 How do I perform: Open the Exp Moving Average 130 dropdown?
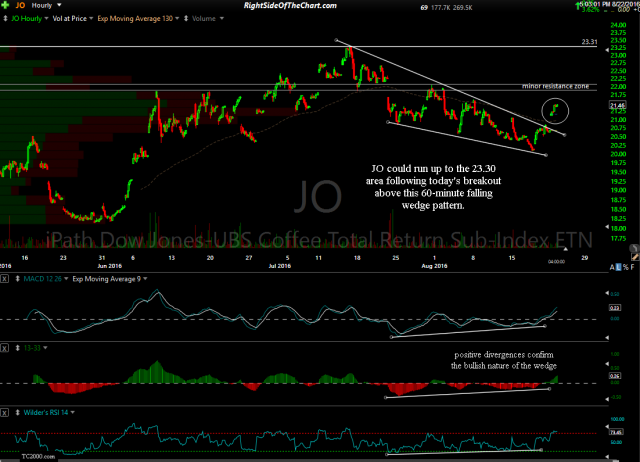coord(177,18)
